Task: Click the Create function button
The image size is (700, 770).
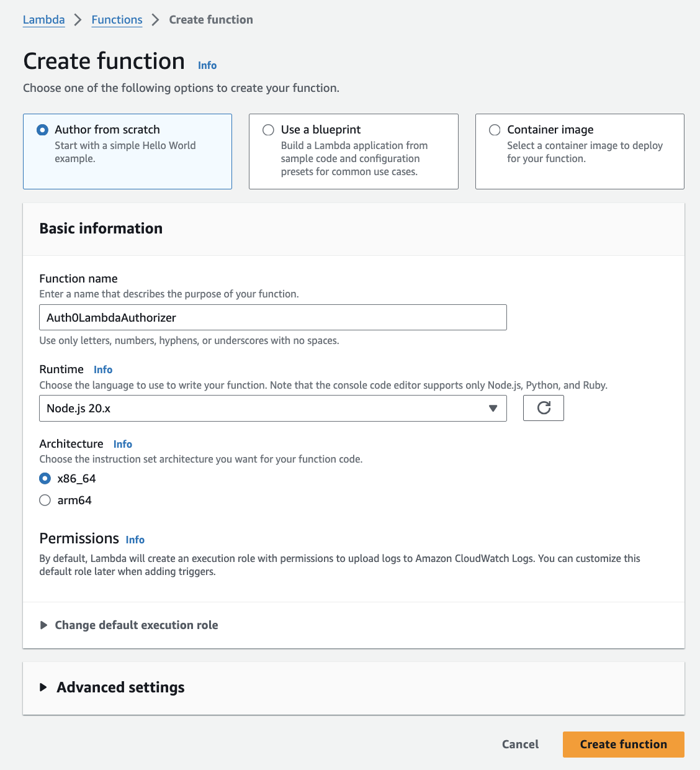Action: (623, 745)
